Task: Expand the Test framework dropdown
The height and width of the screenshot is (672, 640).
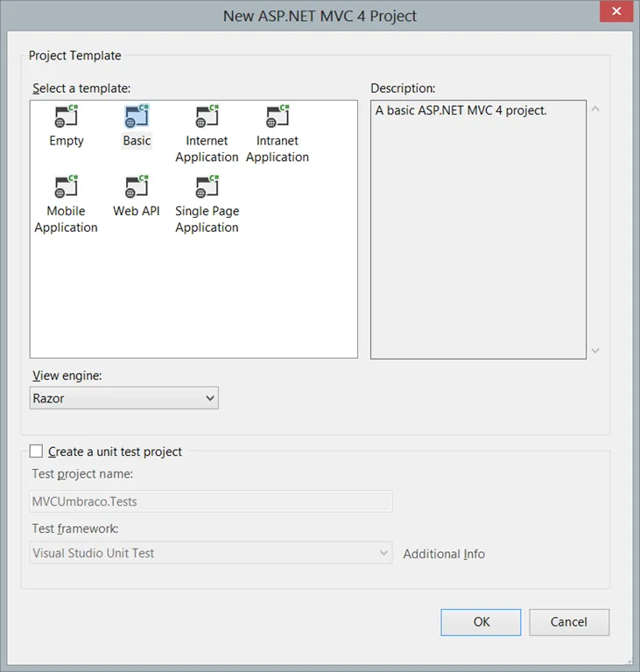Action: point(210,553)
